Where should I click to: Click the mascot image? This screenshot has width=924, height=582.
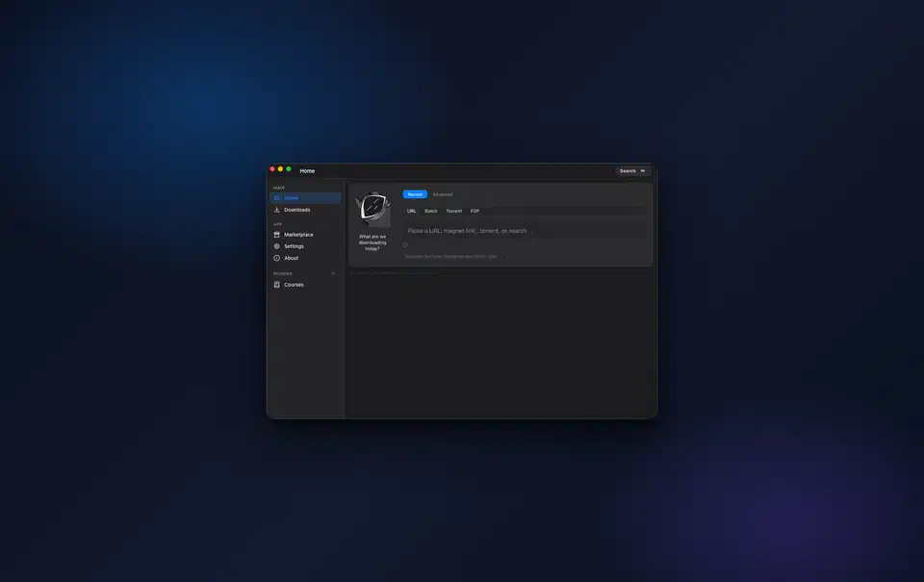[x=372, y=210]
